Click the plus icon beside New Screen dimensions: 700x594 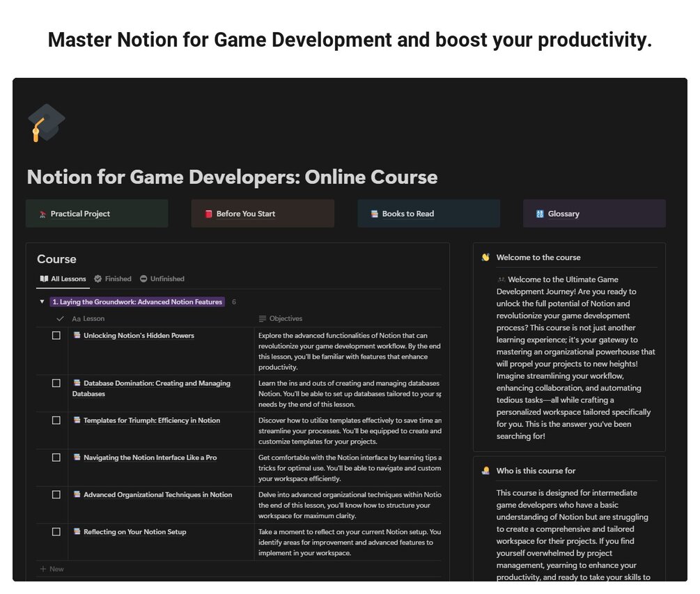43,569
